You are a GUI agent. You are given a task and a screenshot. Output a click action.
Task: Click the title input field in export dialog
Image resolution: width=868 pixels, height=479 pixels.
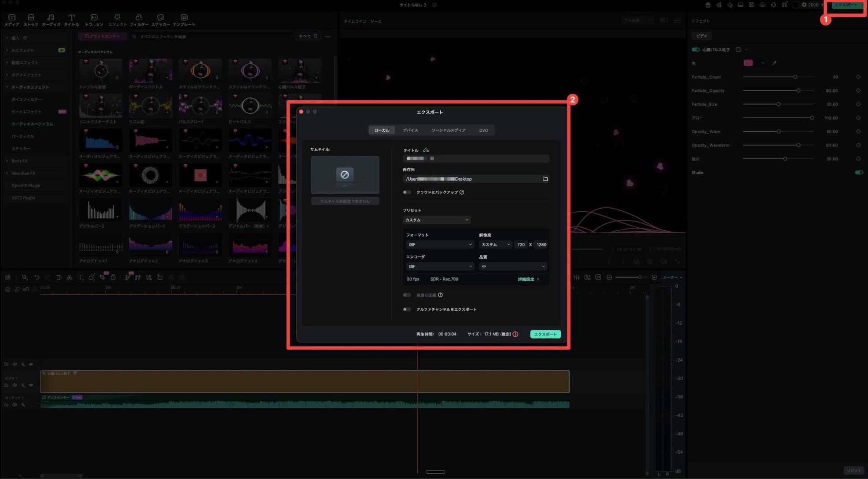click(x=475, y=158)
